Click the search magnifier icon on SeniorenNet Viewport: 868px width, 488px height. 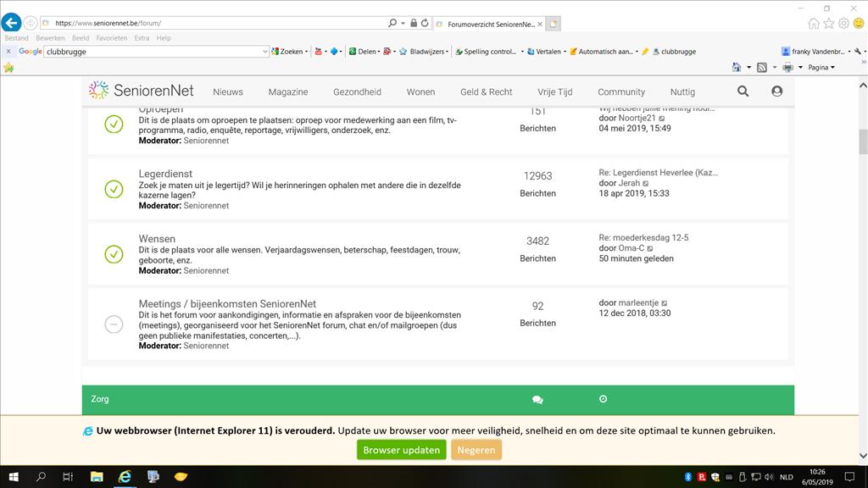coord(743,91)
